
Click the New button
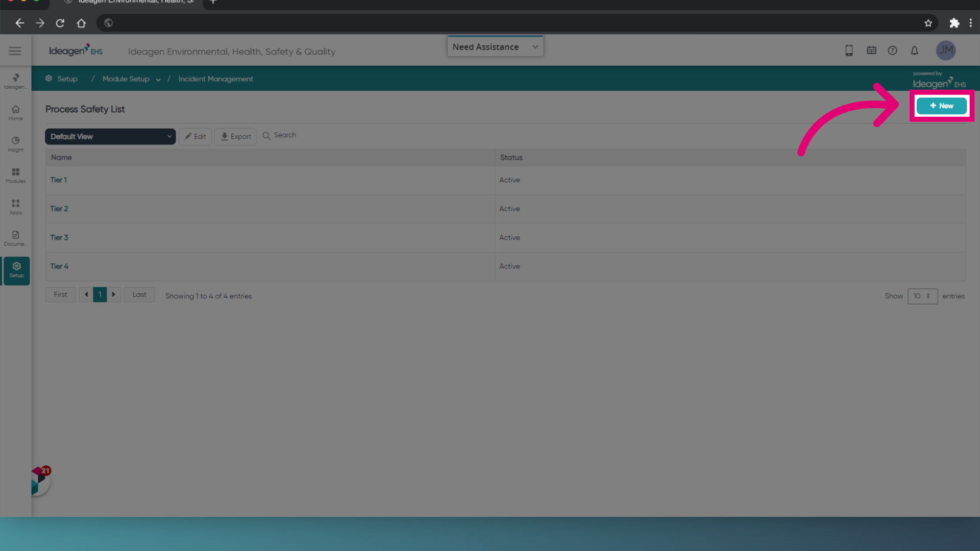941,106
